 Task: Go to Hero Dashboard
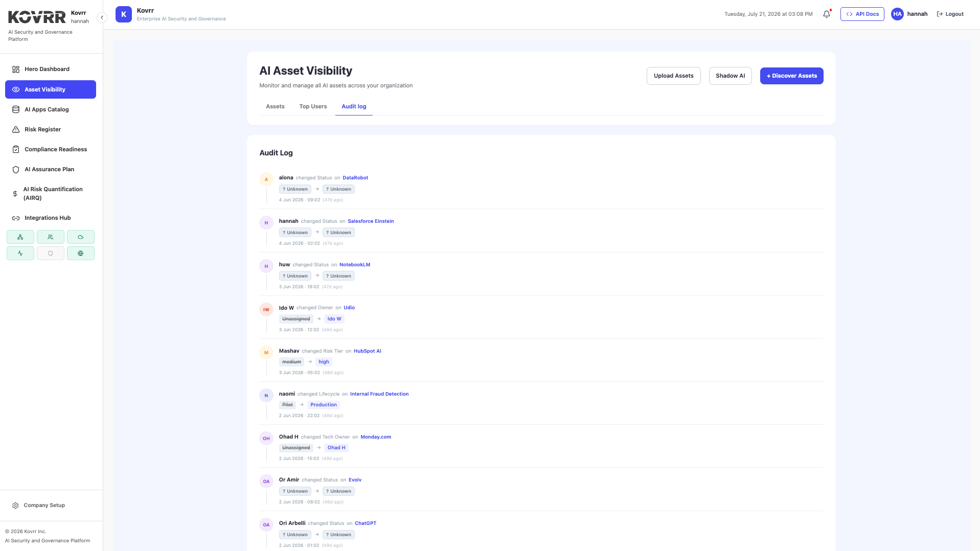51,69
